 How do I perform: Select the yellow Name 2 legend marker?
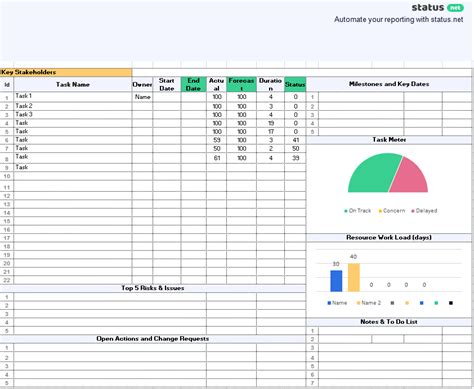tap(359, 303)
